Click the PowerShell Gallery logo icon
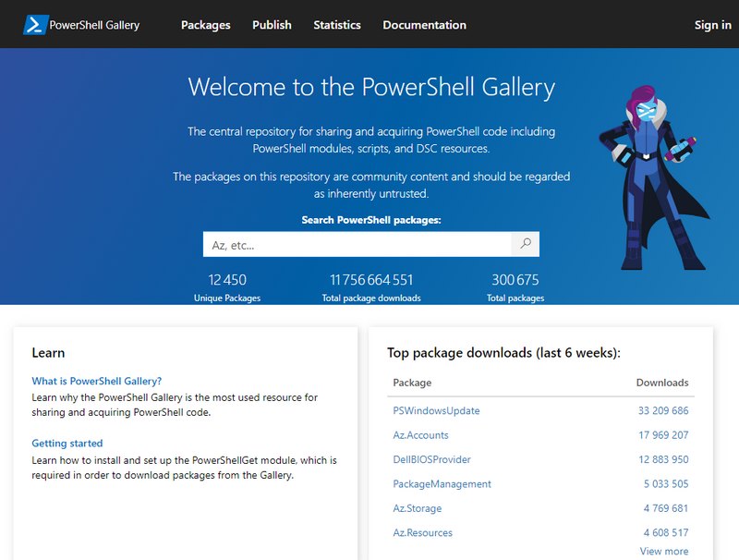739x560 pixels. coord(36,25)
